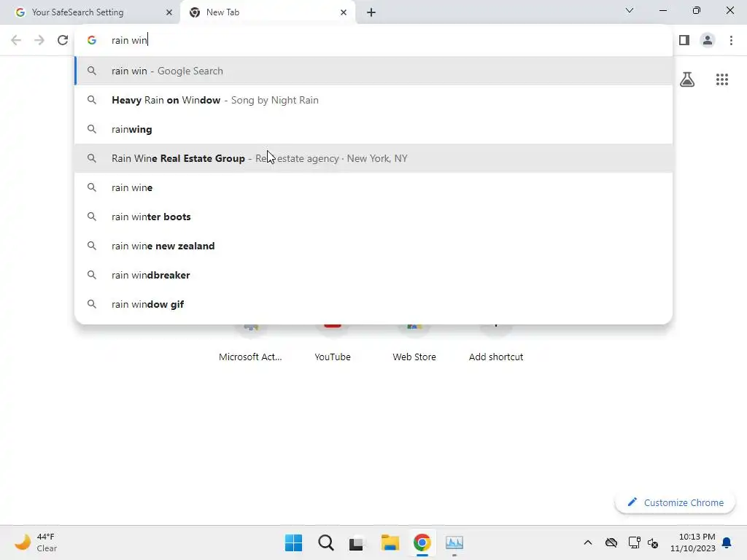Close the New Tab tab
The height and width of the screenshot is (560, 747).
click(344, 12)
